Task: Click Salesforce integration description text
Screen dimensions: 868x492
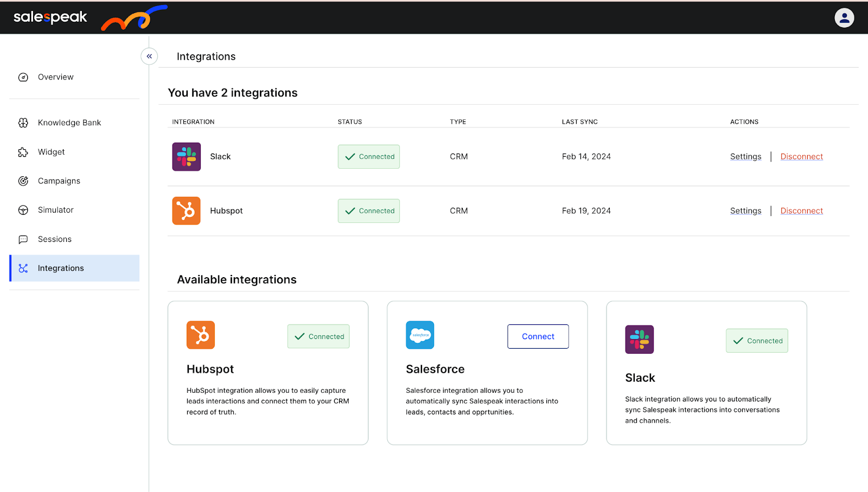Action: [482, 401]
